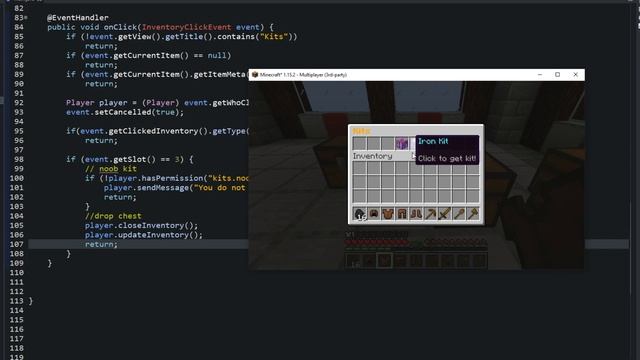Minimize the Minecraft window

coord(540,75)
